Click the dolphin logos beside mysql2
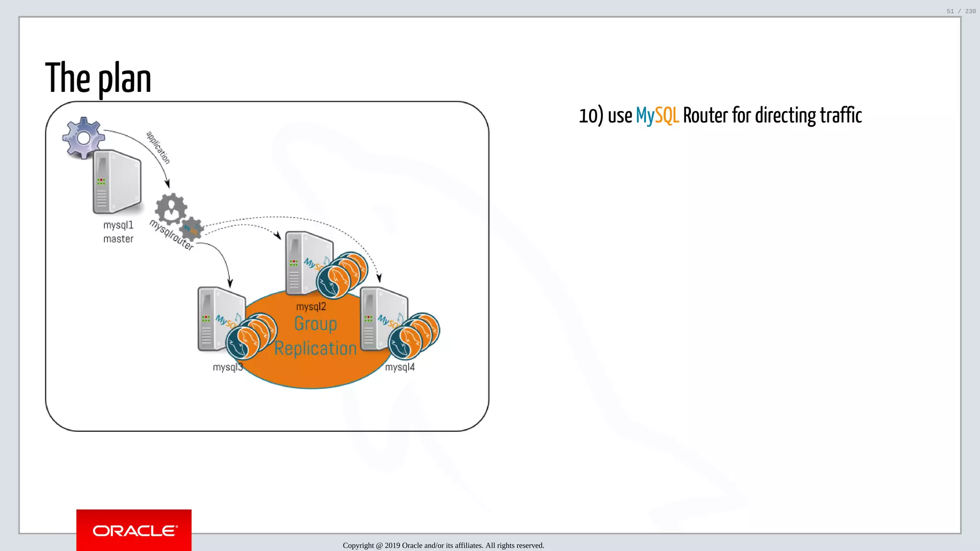This screenshot has width=980, height=551. pos(342,275)
